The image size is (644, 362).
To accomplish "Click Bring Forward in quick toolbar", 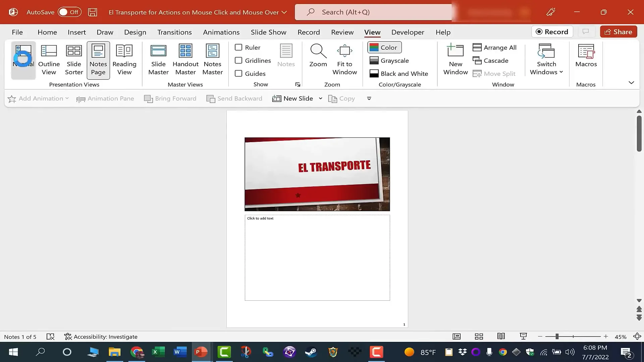I will 170,99.
